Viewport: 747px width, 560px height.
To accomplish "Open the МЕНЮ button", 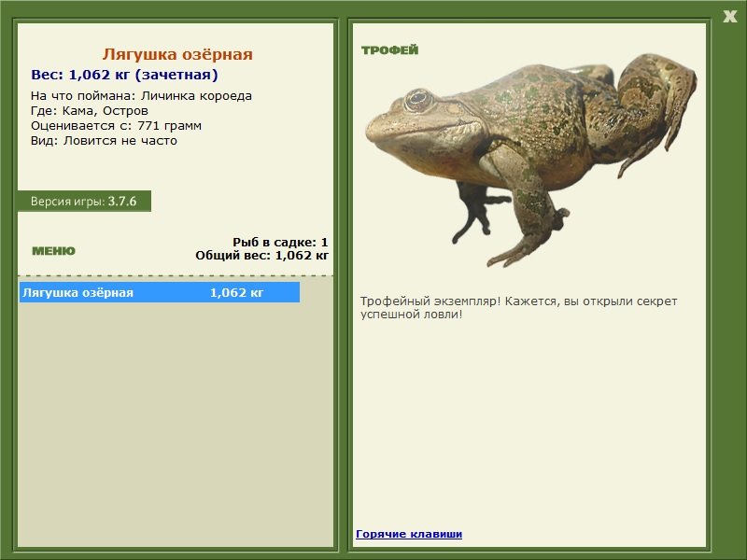I will [x=53, y=251].
